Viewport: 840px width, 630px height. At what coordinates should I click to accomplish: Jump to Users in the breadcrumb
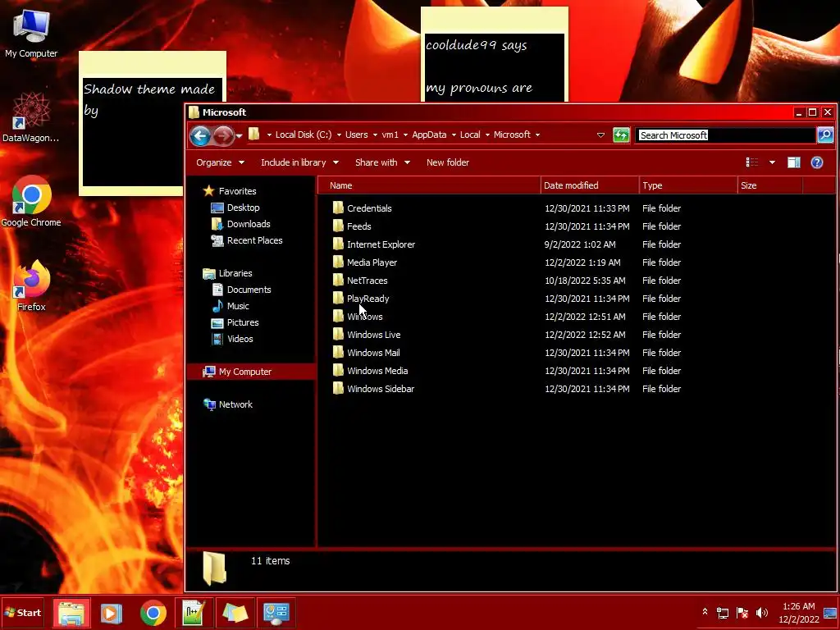356,135
